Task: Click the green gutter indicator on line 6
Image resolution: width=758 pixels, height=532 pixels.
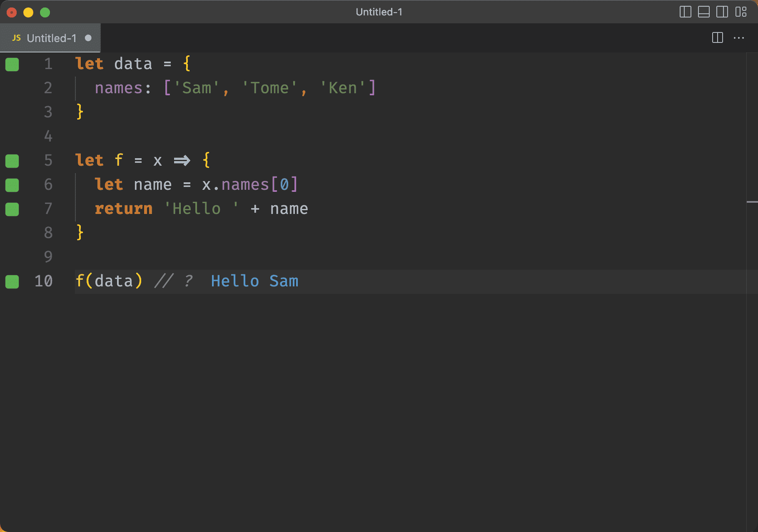Action: (12, 185)
